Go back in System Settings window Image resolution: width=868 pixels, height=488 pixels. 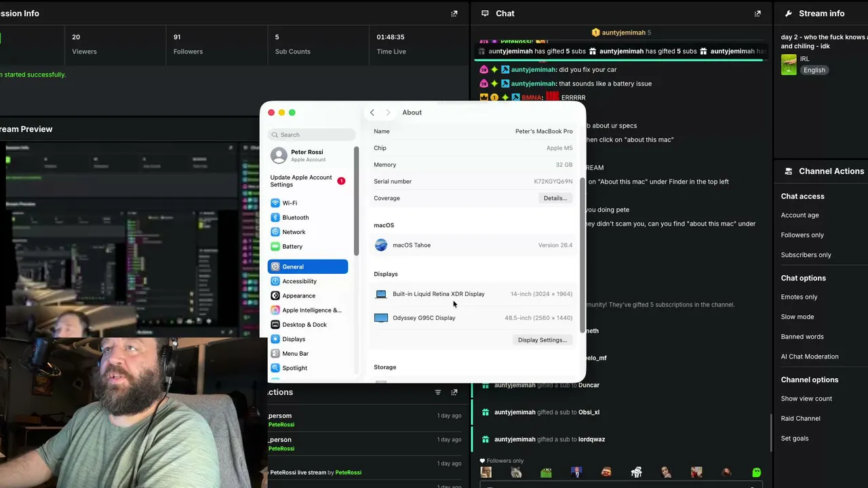coord(372,113)
